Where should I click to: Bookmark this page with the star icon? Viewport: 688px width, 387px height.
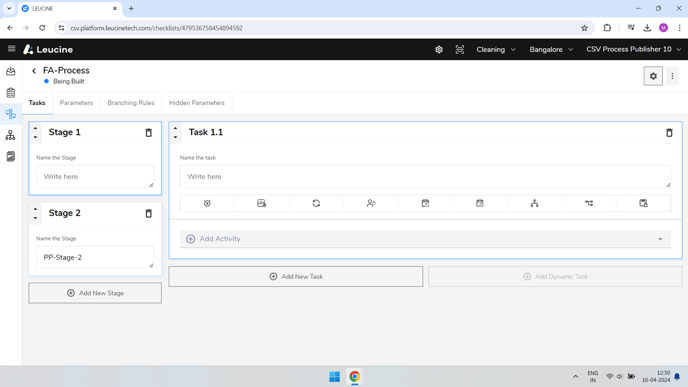[584, 28]
